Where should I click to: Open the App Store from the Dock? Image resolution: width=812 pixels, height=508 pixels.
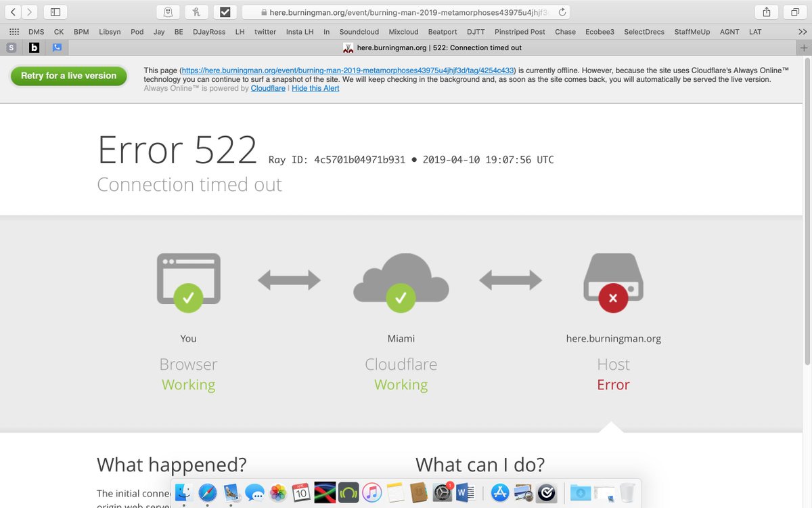pos(500,492)
